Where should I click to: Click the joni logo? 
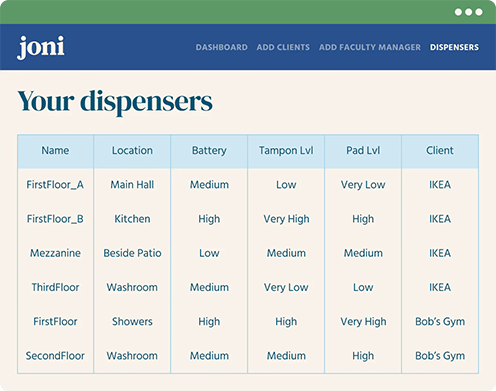click(41, 47)
